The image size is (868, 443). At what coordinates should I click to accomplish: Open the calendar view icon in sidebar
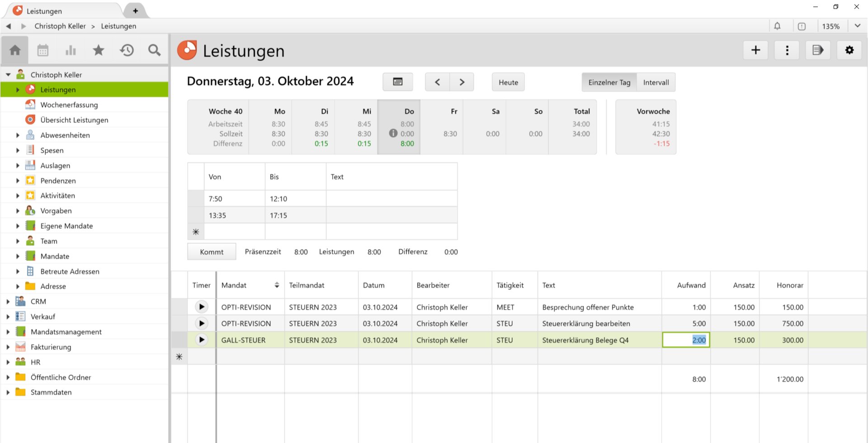pyautogui.click(x=43, y=50)
